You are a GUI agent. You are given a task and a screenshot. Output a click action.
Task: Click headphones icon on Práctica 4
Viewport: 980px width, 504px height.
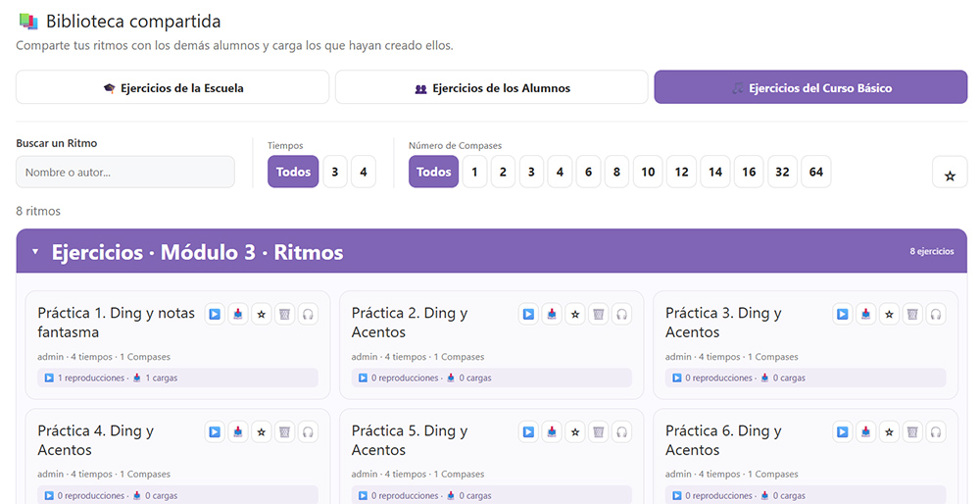coord(308,431)
